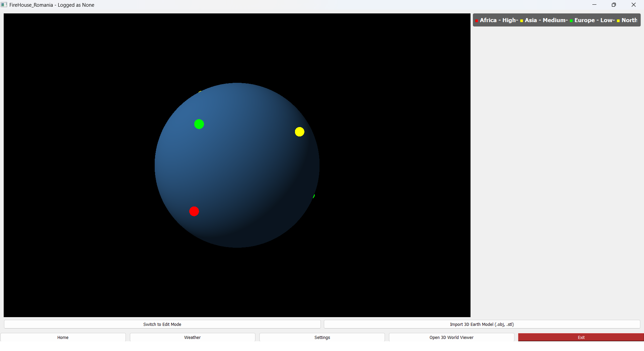Open the Settings page
This screenshot has height=351, width=644.
coord(322,337)
